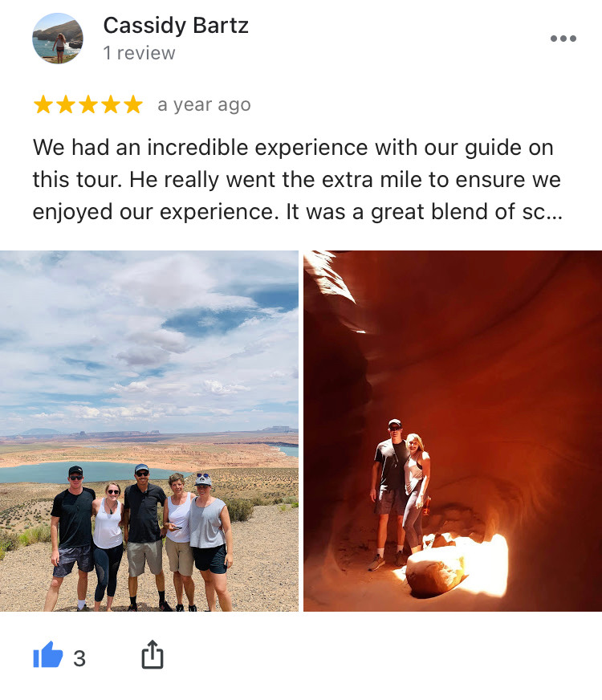This screenshot has width=602, height=700.
Task: Click the first yellow rating star
Action: pyautogui.click(x=43, y=105)
